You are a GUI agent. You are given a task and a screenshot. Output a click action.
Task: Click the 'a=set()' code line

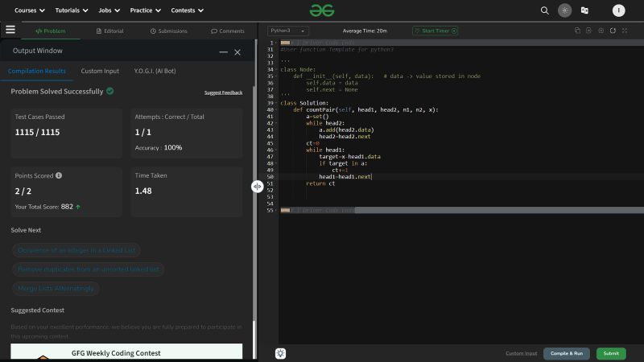pos(317,117)
